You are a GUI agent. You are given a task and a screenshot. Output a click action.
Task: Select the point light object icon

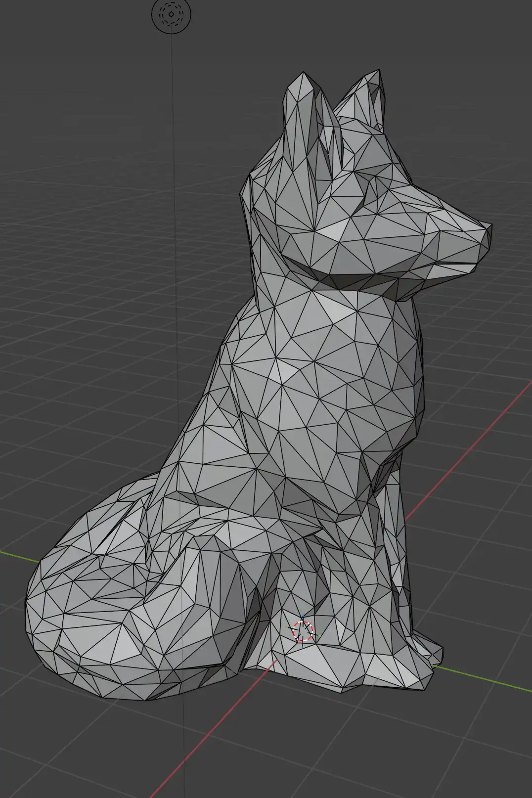pos(171,15)
